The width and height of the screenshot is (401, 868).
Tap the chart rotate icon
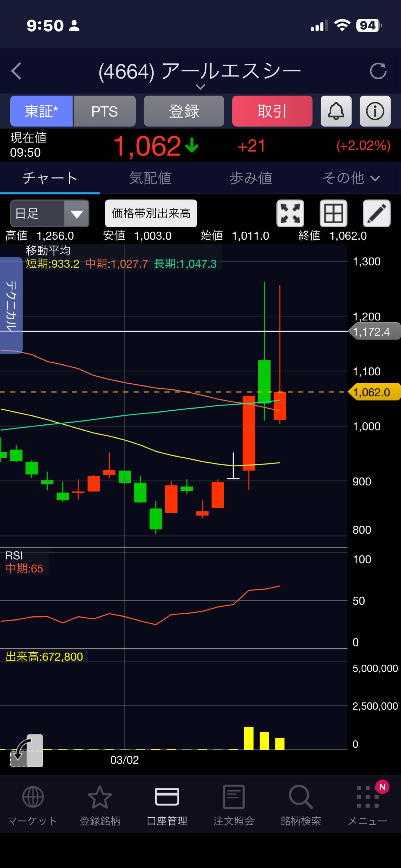(27, 750)
